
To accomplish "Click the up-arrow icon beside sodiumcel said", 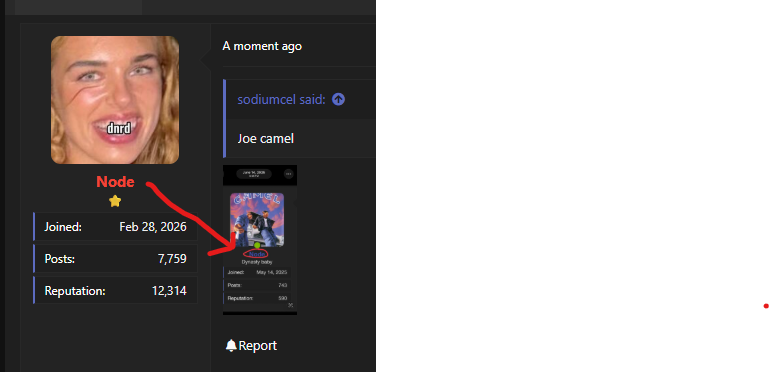I will (x=338, y=99).
